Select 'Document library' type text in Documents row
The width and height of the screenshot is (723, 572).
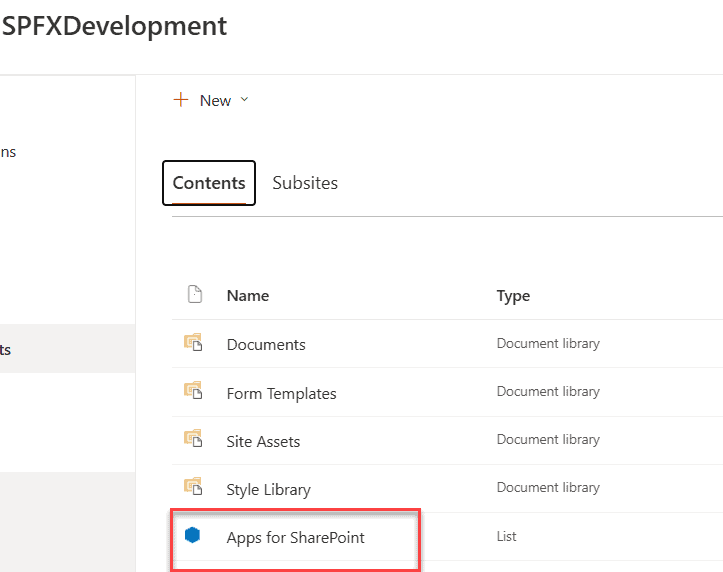(548, 344)
